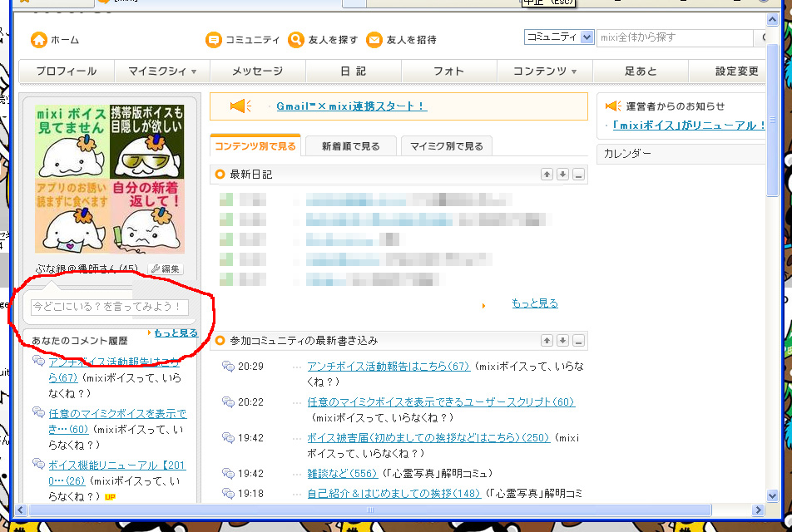The width and height of the screenshot is (792, 532).
Task: Move 参加コミュニティの最新書き込み section down
Action: [562, 341]
